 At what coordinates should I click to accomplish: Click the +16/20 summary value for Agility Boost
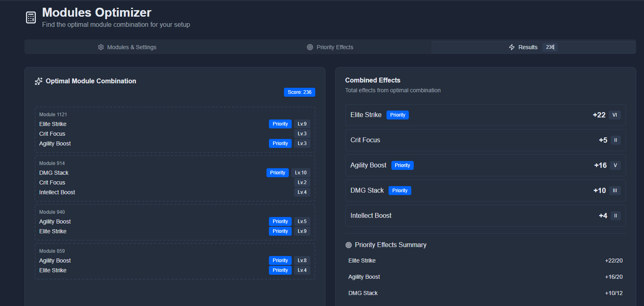coord(614,277)
